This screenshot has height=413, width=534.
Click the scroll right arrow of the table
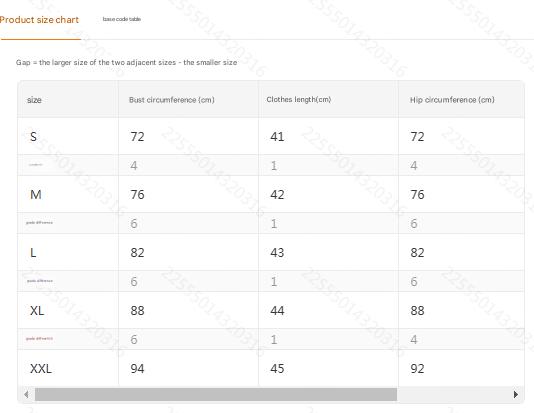click(x=516, y=394)
